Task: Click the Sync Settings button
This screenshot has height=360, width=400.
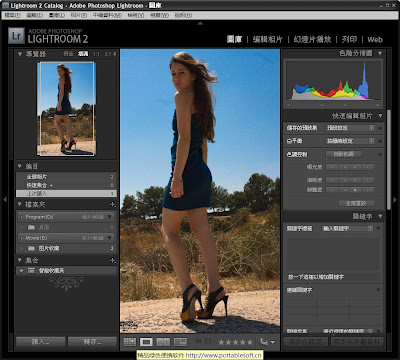Action: (305, 342)
